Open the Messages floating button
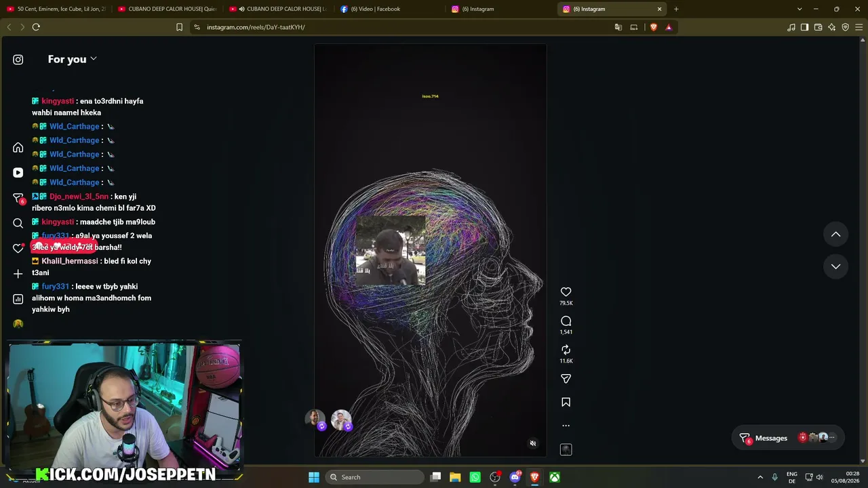This screenshot has height=488, width=868. (788, 438)
